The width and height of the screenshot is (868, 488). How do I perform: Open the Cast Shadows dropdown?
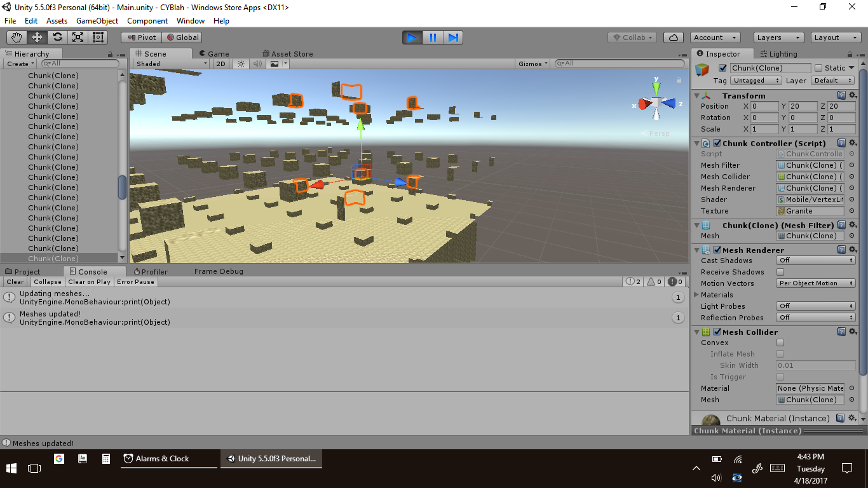tap(816, 261)
